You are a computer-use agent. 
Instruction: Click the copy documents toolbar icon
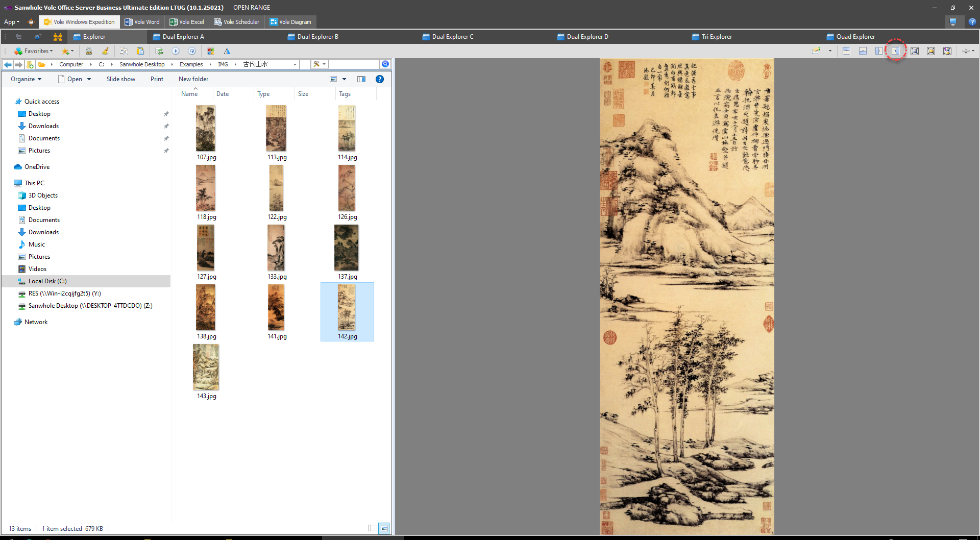coord(124,51)
